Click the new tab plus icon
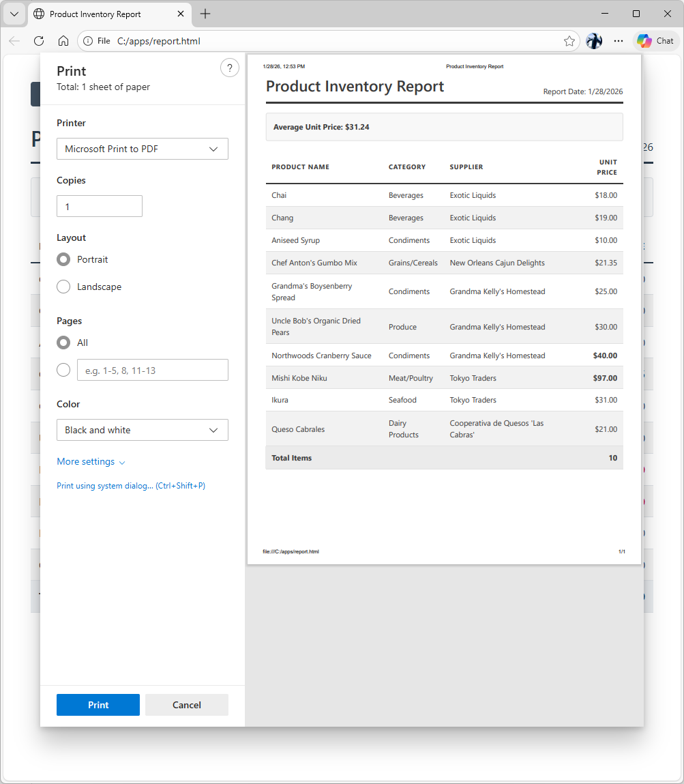 [205, 14]
